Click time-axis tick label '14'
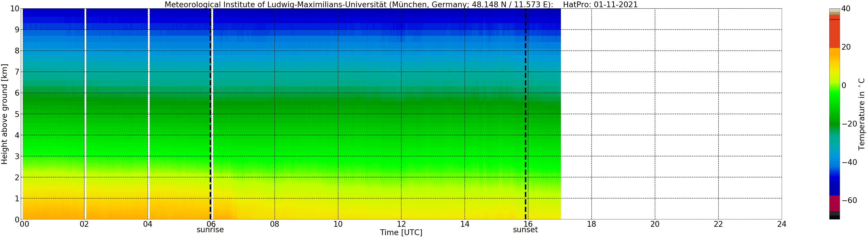The height and width of the screenshot is (238, 868). point(465,224)
